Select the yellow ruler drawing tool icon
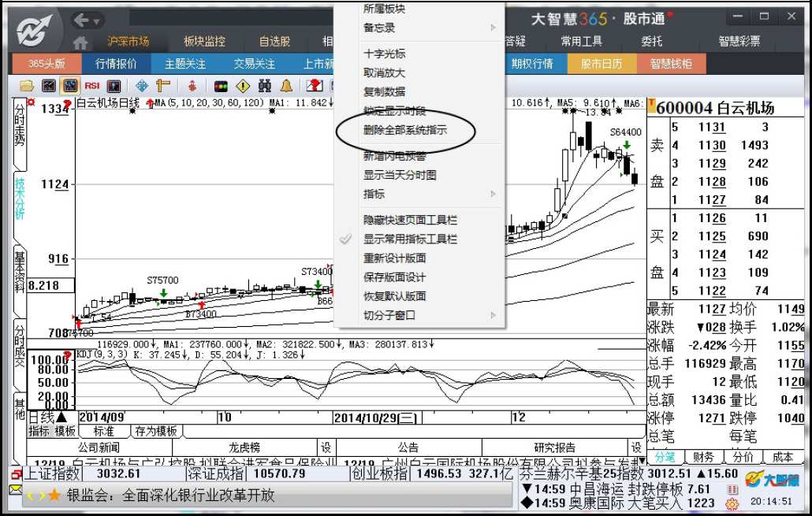Image resolution: width=812 pixels, height=516 pixels. [163, 85]
